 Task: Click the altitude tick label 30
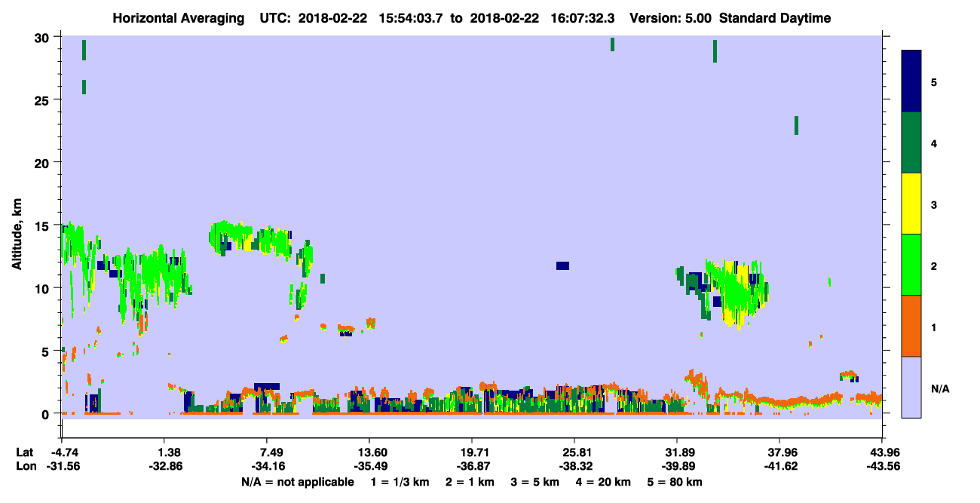(43, 38)
